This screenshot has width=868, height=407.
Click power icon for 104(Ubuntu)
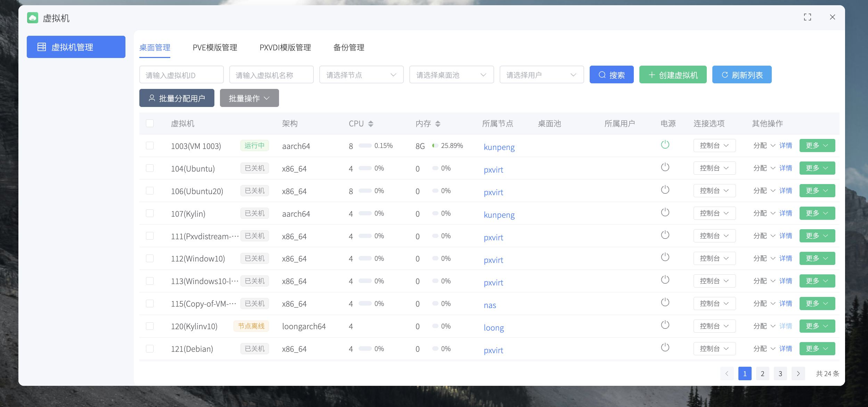pos(665,167)
